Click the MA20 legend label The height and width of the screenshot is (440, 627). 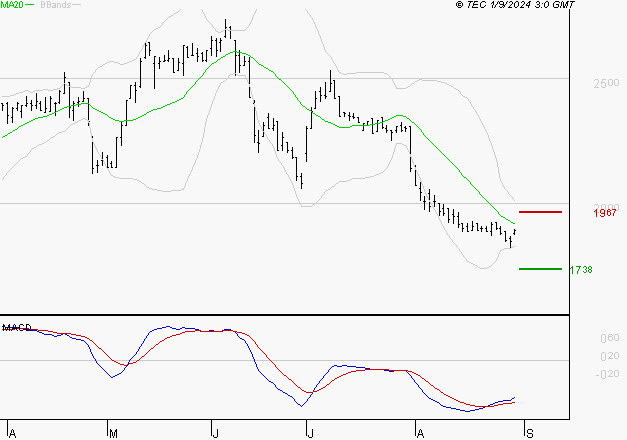coord(12,5)
